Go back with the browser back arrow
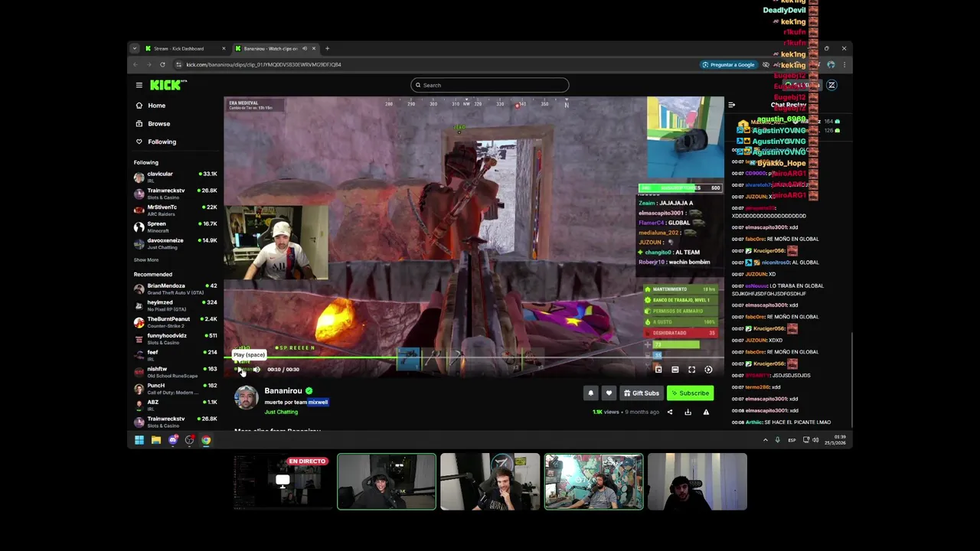Image resolution: width=980 pixels, height=551 pixels. (x=135, y=64)
